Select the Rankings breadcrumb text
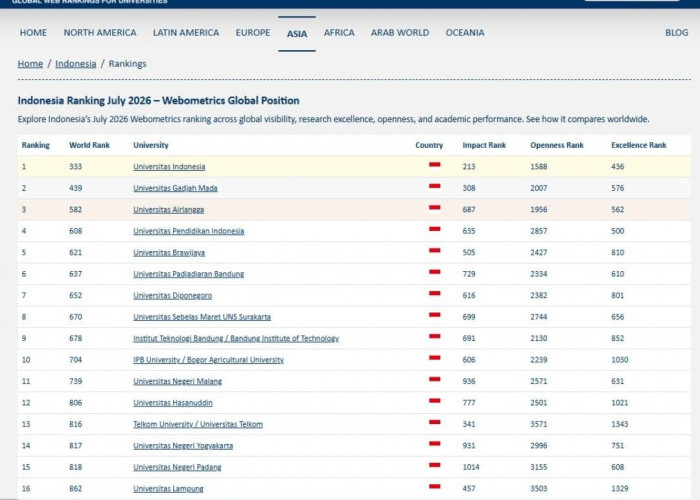Image resolution: width=700 pixels, height=500 pixels. [128, 64]
